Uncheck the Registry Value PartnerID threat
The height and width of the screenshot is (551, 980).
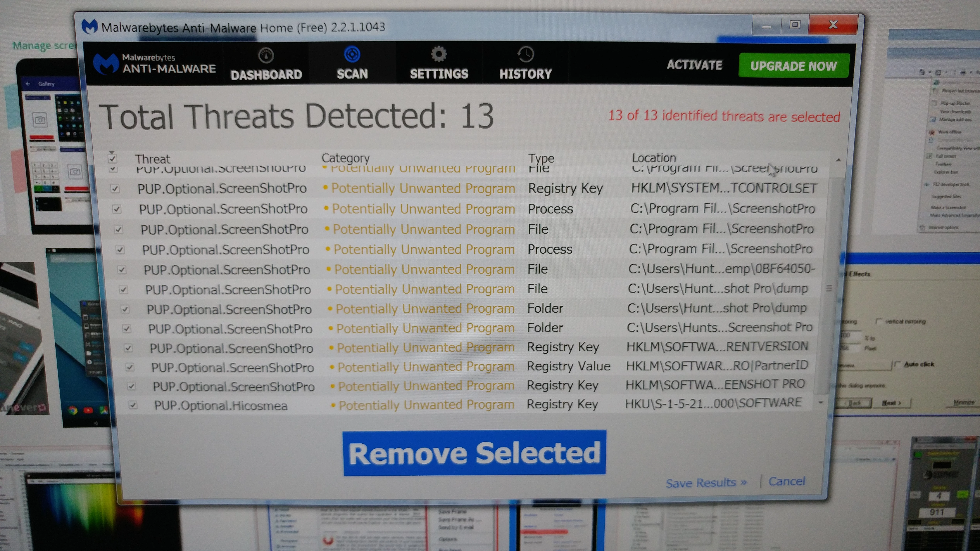tap(130, 367)
